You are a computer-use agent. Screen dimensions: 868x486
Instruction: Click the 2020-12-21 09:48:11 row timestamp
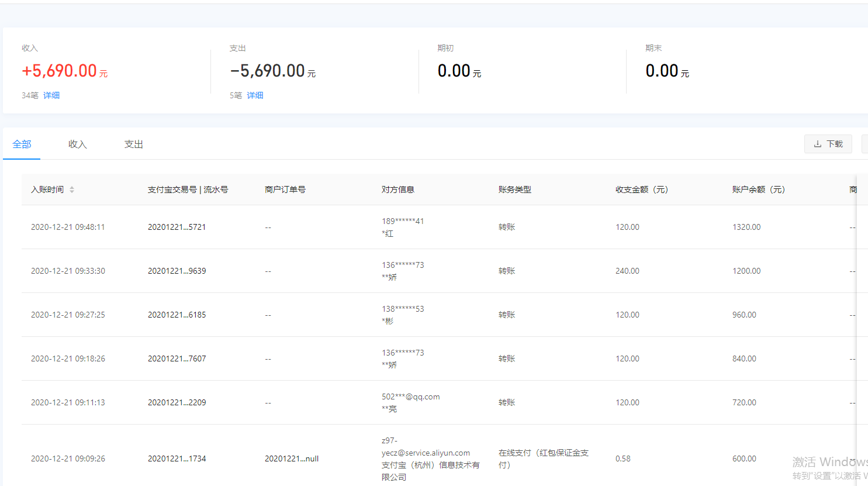point(68,227)
